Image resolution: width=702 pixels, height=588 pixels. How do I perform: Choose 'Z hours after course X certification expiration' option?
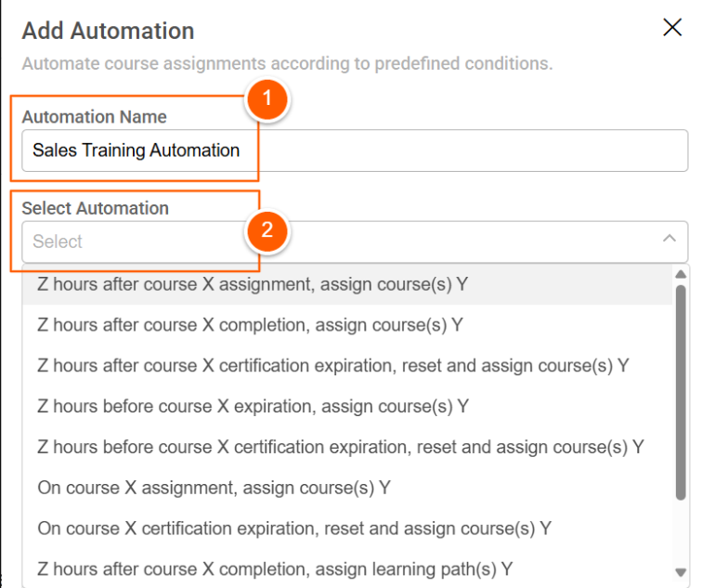[x=347, y=366]
